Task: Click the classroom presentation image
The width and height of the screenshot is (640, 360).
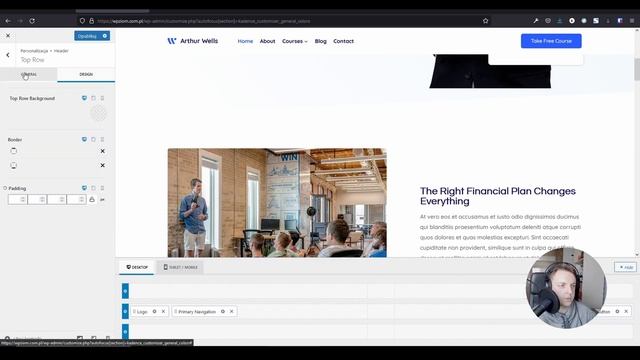Action: pos(277,203)
